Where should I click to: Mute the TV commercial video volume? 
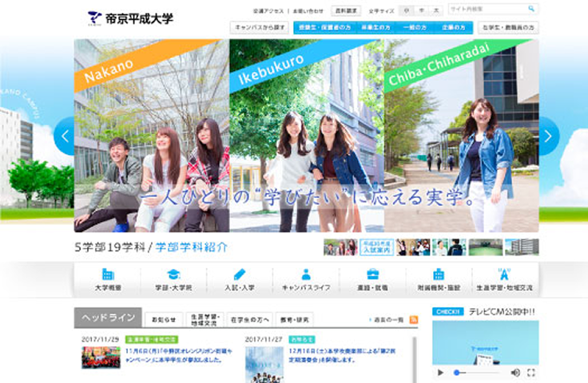coord(515,373)
